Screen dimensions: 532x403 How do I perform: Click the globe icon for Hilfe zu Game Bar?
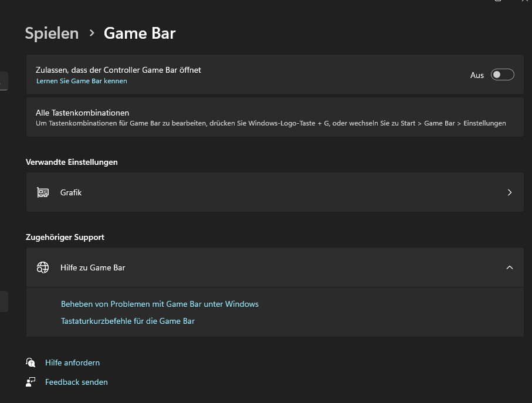coord(43,267)
